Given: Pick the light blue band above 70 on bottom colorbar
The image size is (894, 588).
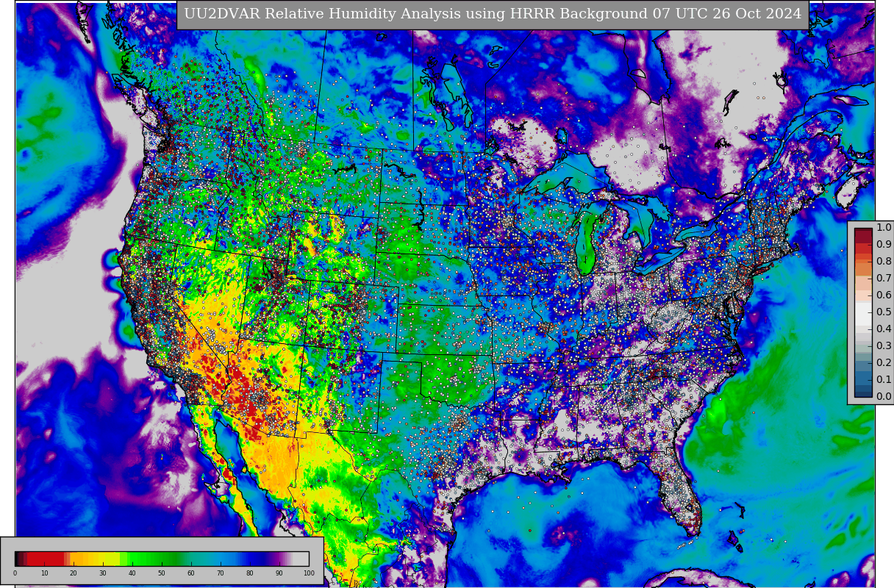Looking at the screenshot, I should pos(221,559).
